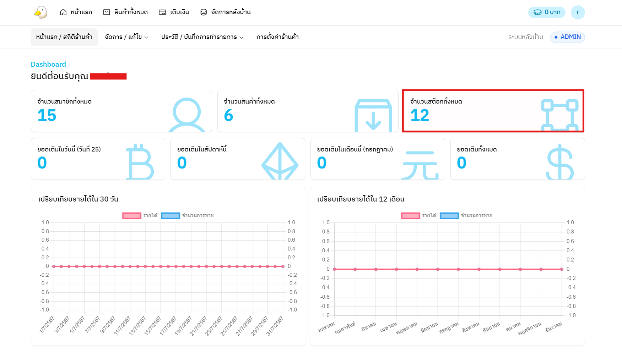This screenshot has width=622, height=364.
Task: Open สินค้าทั้งหมด page
Action: pos(125,12)
